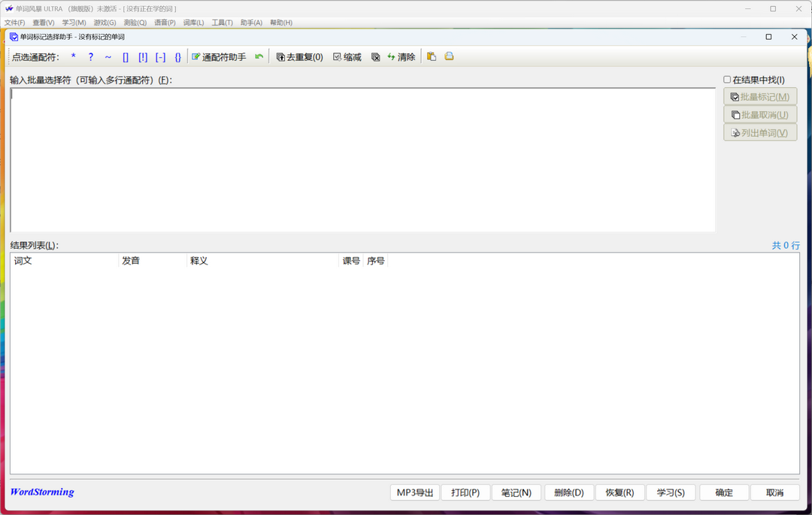
Task: Click the 打印 print button
Action: coord(465,492)
